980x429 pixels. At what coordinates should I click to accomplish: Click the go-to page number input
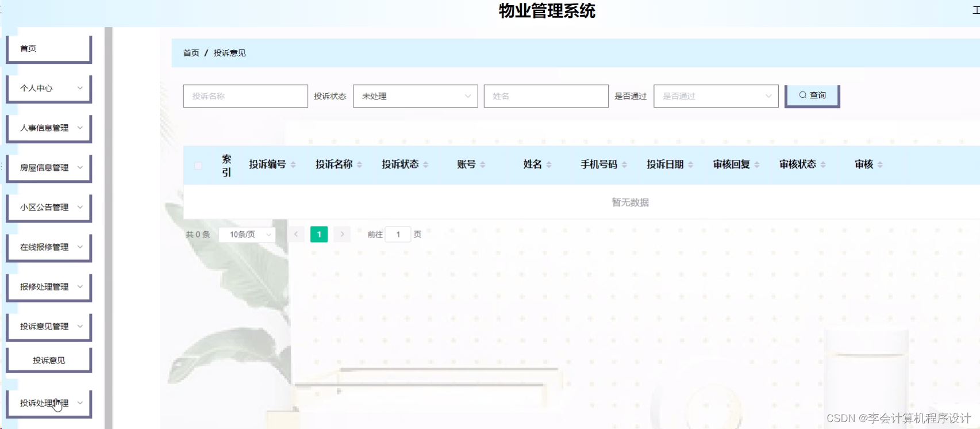pyautogui.click(x=398, y=234)
